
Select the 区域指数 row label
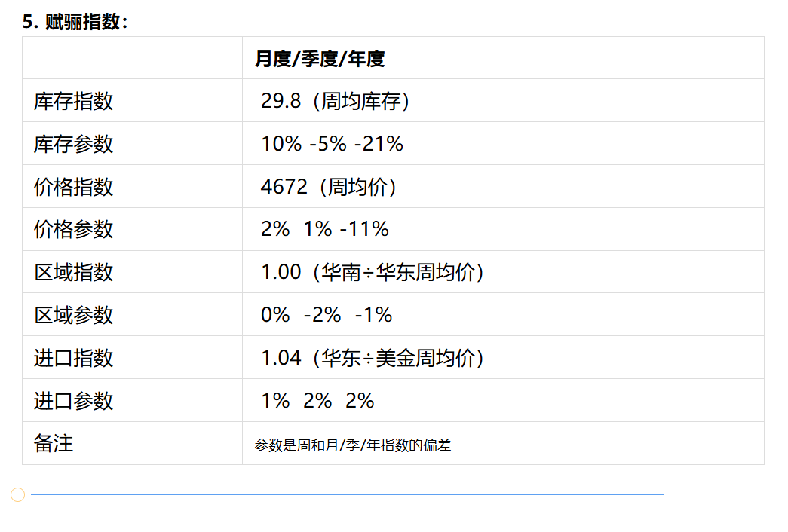coord(73,272)
